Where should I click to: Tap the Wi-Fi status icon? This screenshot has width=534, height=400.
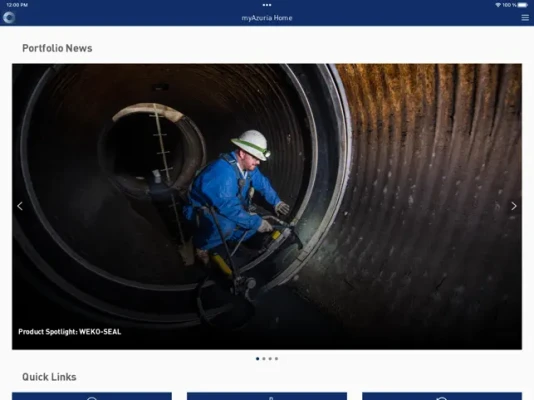tap(498, 5)
